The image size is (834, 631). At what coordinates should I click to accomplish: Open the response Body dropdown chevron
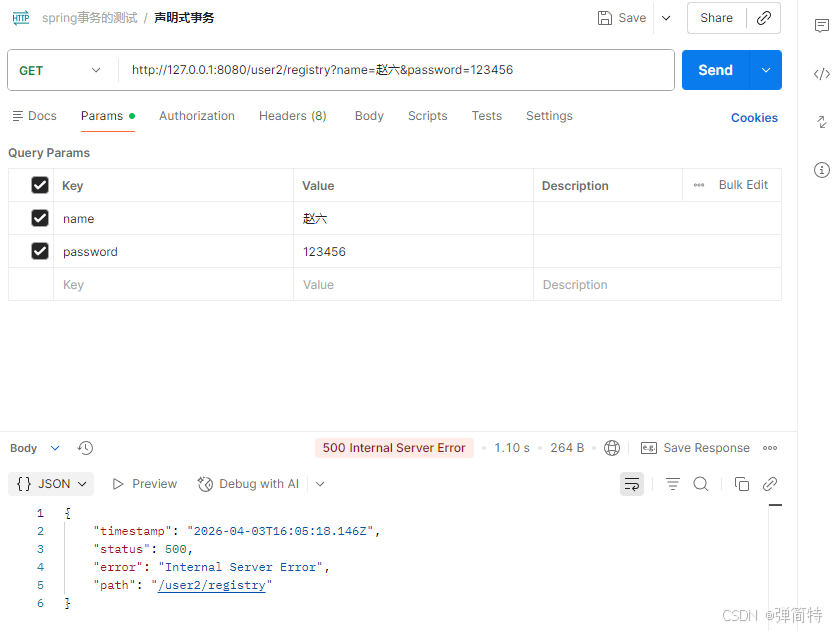click(x=55, y=448)
